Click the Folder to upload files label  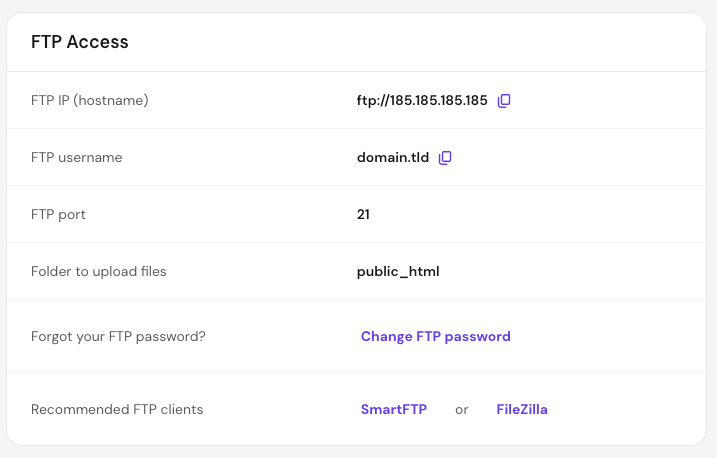(99, 272)
